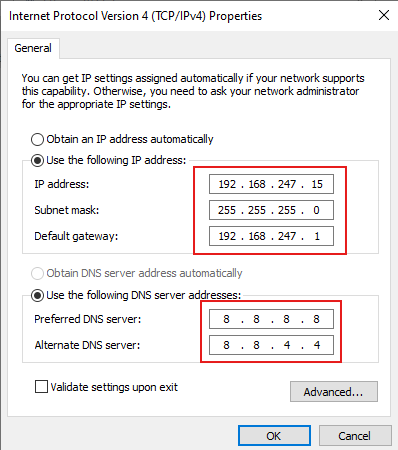Click the last octet 15 of IP address
398x450 pixels.
(x=317, y=184)
